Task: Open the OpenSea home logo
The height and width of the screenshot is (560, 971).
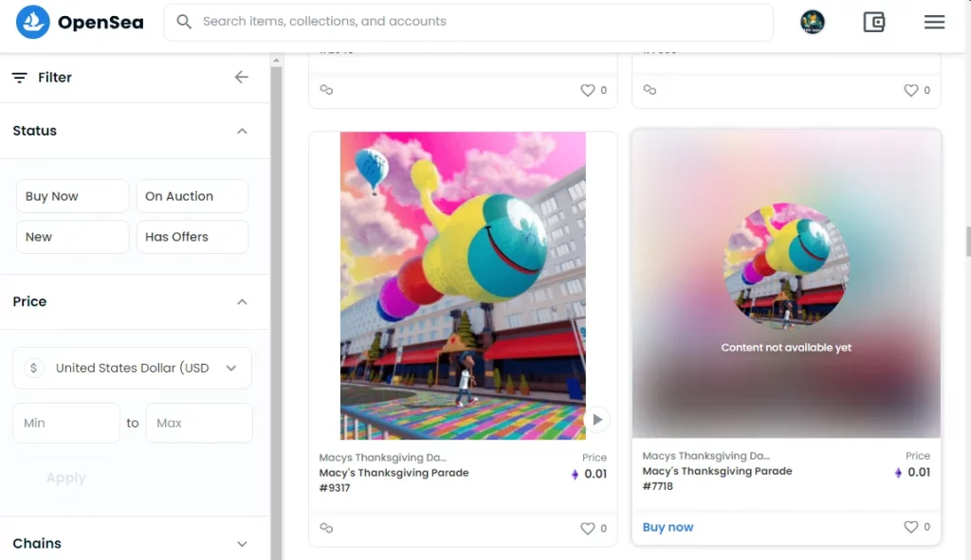Action: pyautogui.click(x=33, y=22)
